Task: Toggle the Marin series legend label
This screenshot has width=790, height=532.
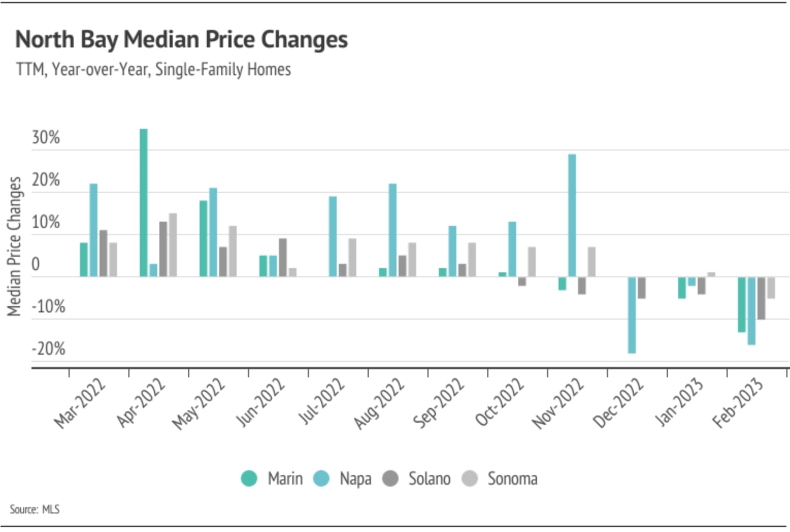Action: point(285,478)
